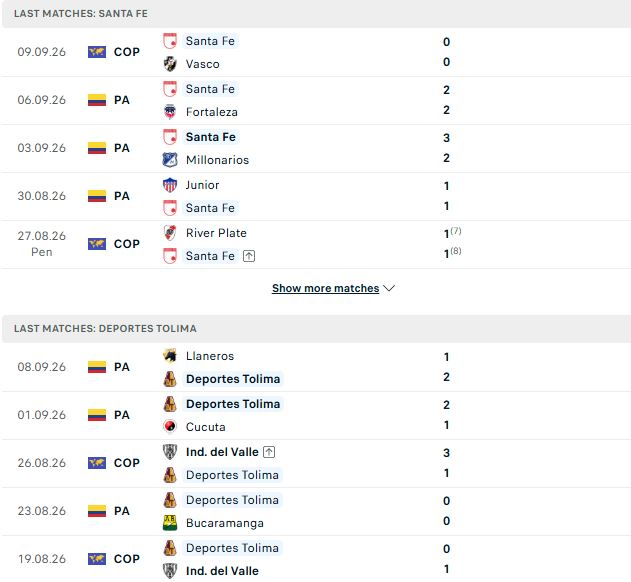Open Show more matches link
The image size is (631, 582).
325,288
